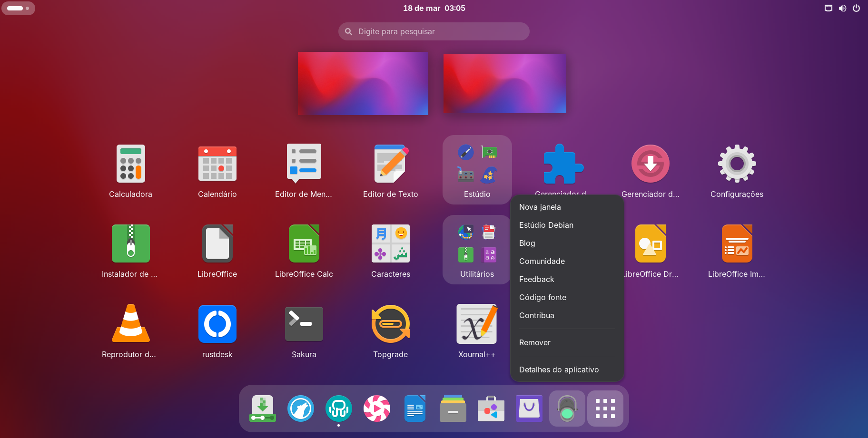Toggle the Activities overview pill indicator
Image resolution: width=868 pixels, height=438 pixels.
18,8
